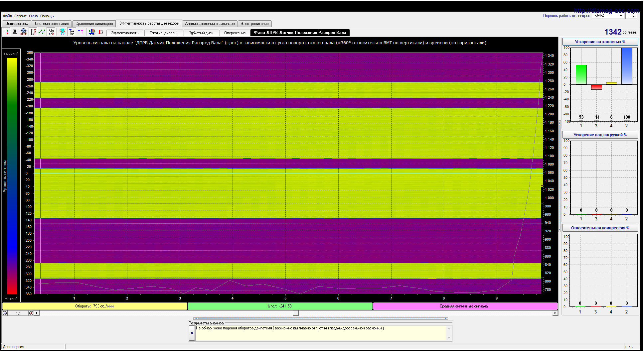Close analysis results with the X button

pyautogui.click(x=192, y=333)
